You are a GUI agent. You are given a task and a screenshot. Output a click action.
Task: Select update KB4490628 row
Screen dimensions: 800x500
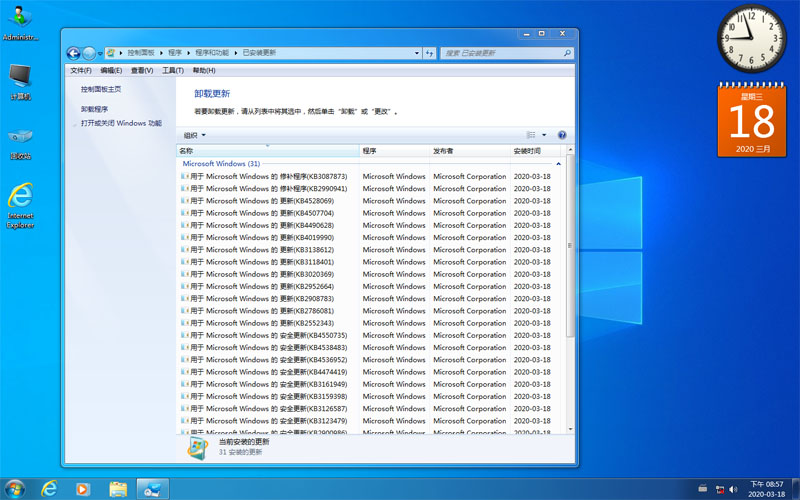pyautogui.click(x=370, y=225)
